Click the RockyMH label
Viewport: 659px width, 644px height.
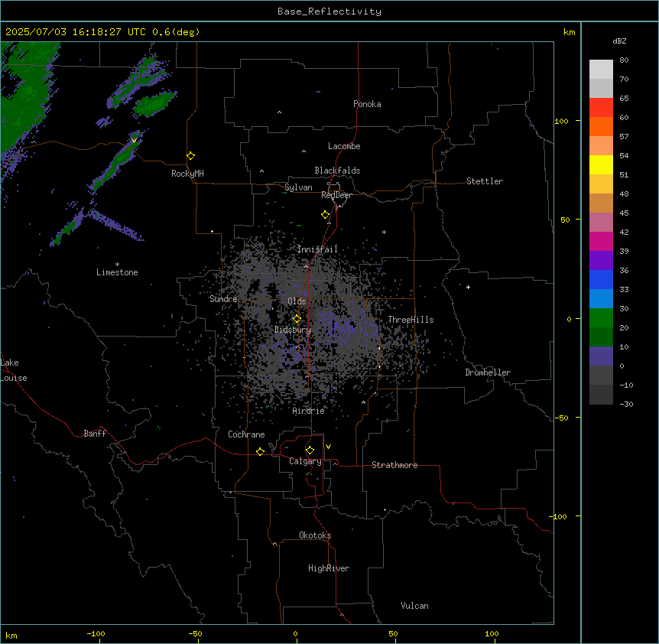click(187, 174)
